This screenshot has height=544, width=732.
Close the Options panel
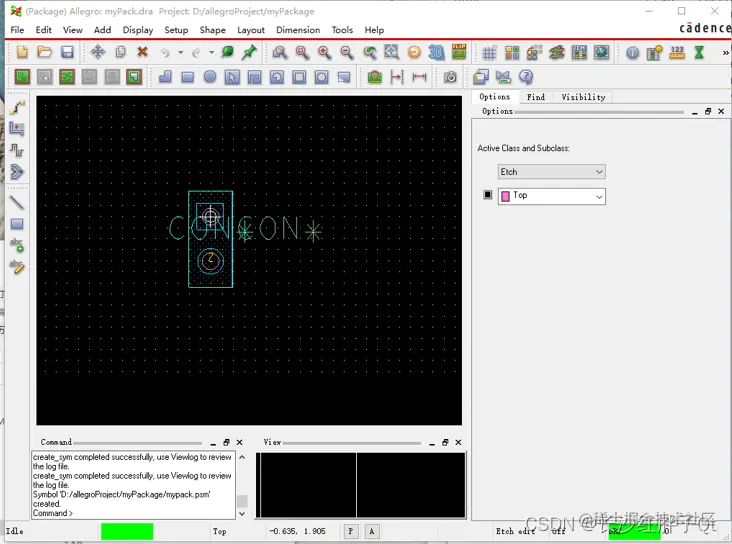(721, 111)
